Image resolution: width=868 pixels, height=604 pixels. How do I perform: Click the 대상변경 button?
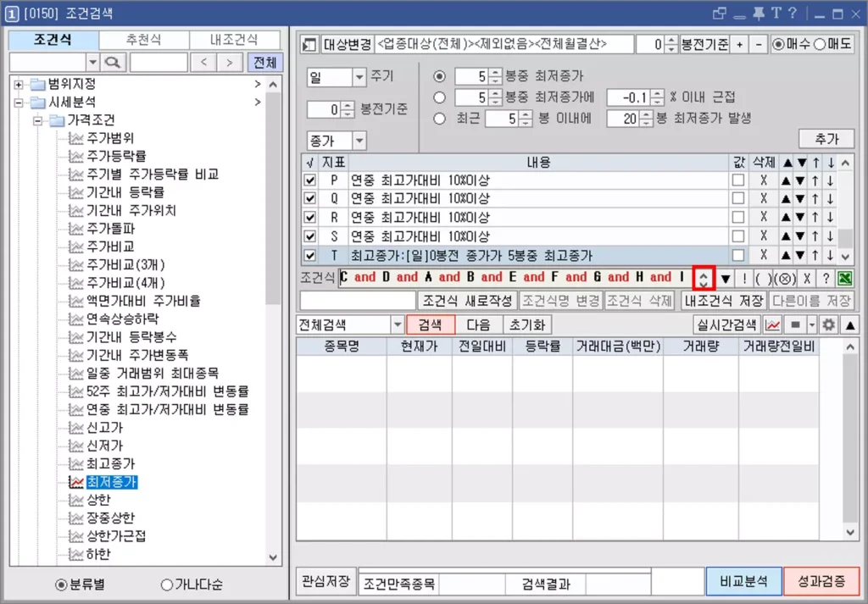coord(347,45)
